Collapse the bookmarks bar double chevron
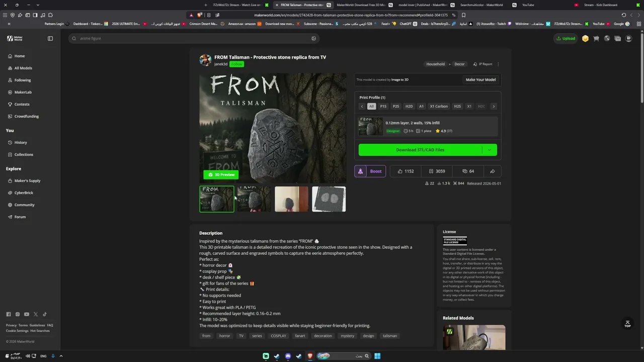Viewport: 644px width, 362px height. [9, 24]
